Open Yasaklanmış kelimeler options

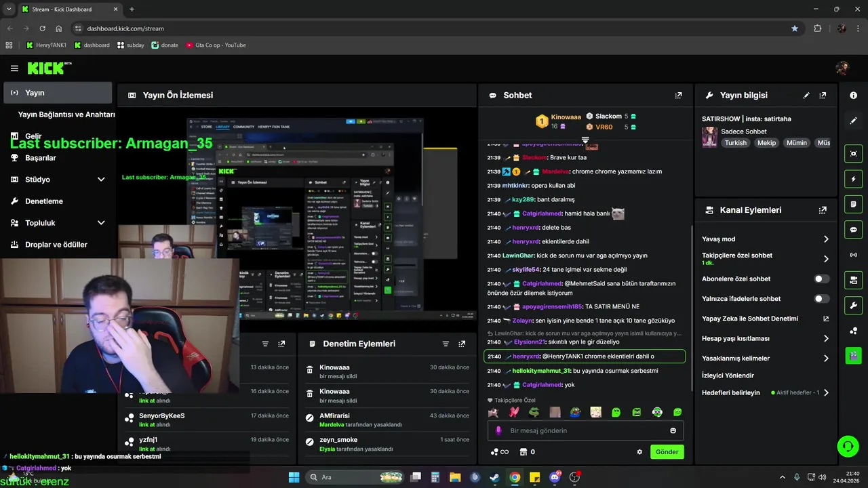click(x=826, y=359)
